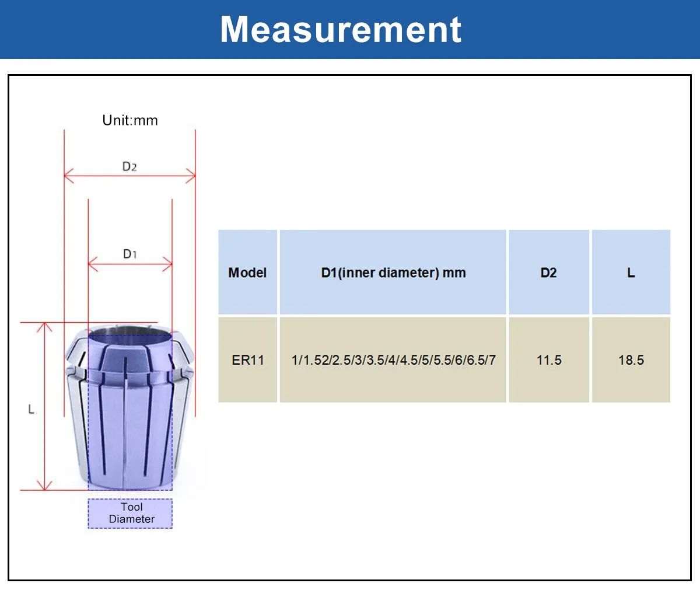
Task: Click the bottom arrowhead of L dimension
Action: click(x=45, y=485)
